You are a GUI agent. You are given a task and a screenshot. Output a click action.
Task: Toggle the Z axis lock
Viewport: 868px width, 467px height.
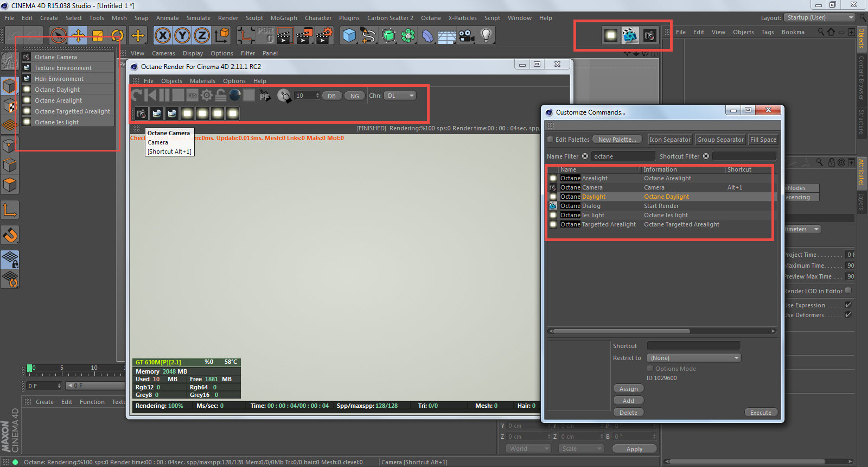[202, 36]
